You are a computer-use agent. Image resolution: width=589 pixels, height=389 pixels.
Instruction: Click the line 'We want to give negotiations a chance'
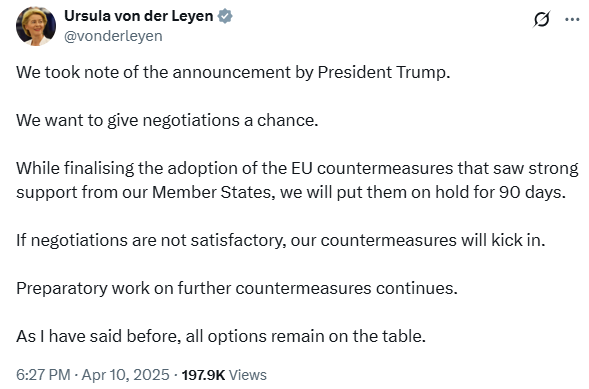(x=167, y=121)
